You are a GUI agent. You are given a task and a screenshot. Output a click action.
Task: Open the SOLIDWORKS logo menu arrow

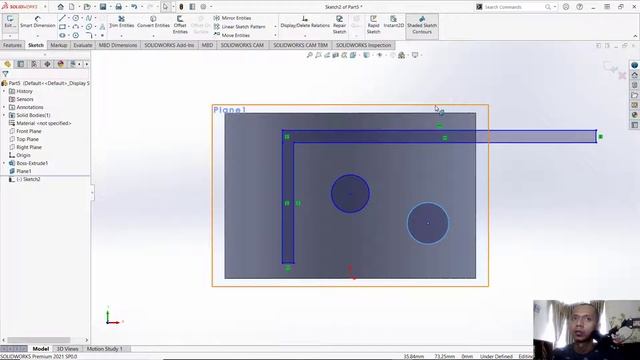pyautogui.click(x=45, y=7)
